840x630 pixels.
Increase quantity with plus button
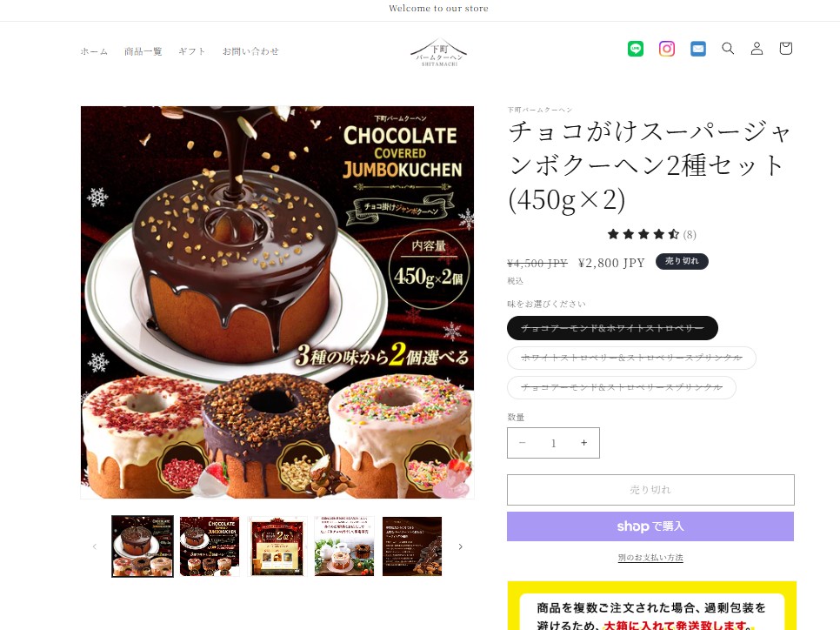(x=584, y=443)
